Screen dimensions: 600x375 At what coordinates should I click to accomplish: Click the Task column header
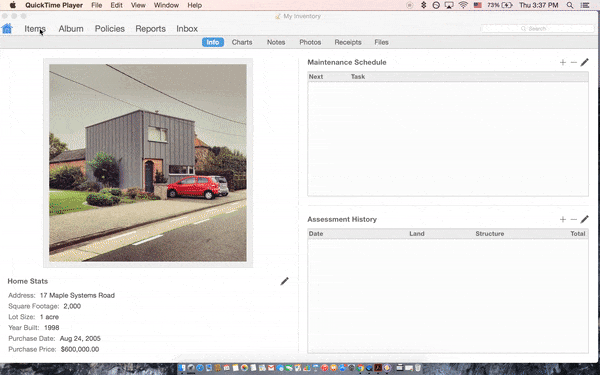358,77
